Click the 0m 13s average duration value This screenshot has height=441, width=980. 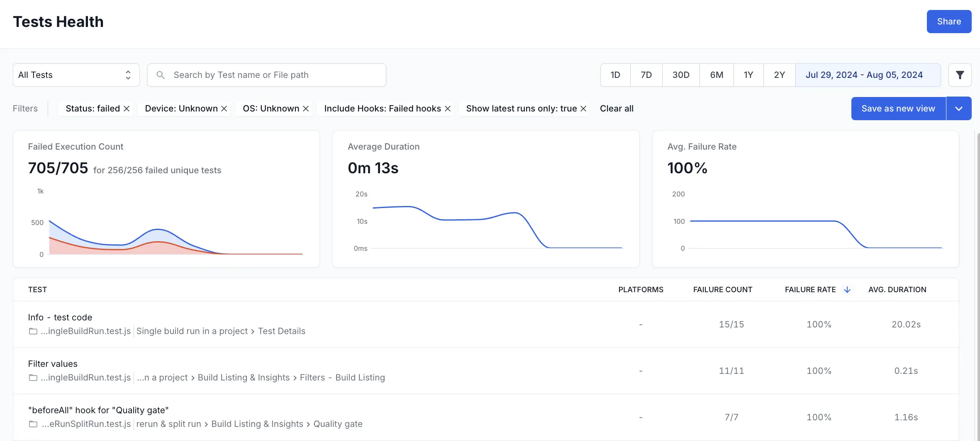point(373,168)
